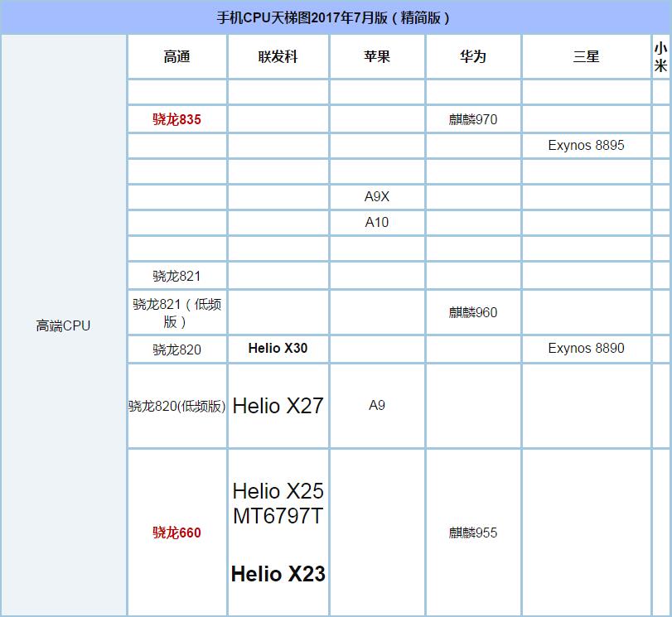
Task: Click the red 骁龙660 entry
Action: pos(176,533)
